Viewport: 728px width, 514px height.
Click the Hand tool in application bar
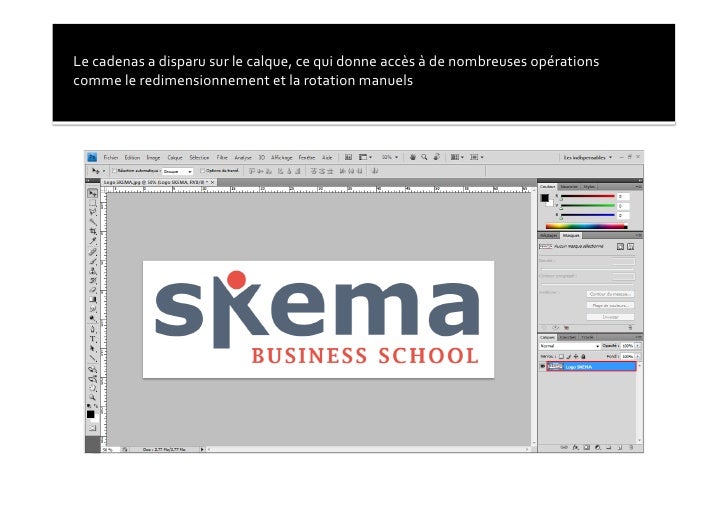click(x=412, y=157)
